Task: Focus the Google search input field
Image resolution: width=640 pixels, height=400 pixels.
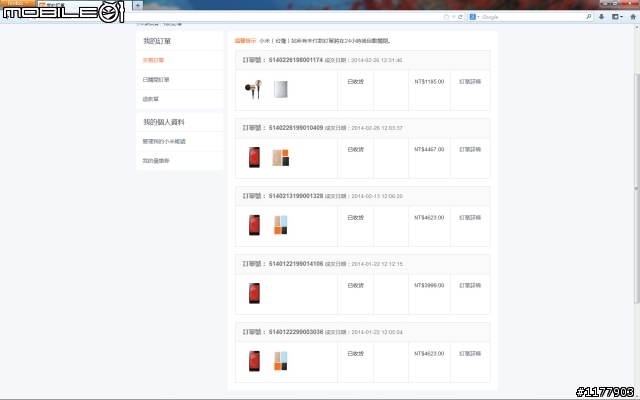Action: (x=533, y=17)
